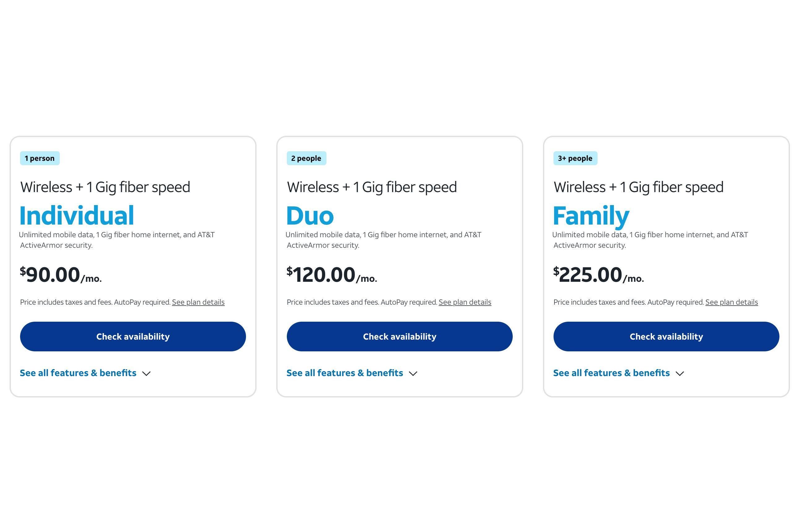Select the '3+ people' badge
802x532 pixels.
click(x=575, y=158)
